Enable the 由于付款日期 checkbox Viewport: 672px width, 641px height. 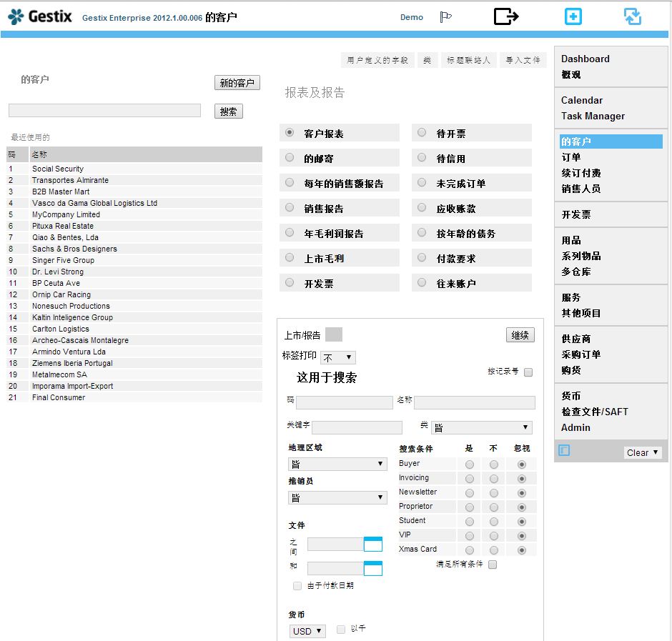coord(297,586)
